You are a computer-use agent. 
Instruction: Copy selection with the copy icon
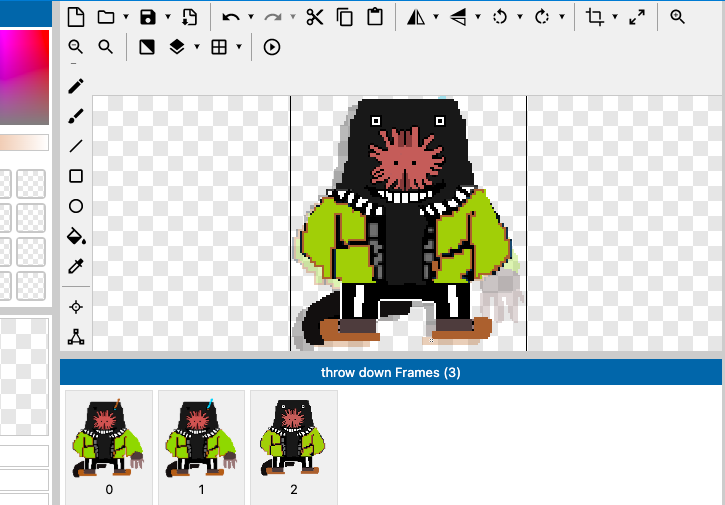[345, 17]
